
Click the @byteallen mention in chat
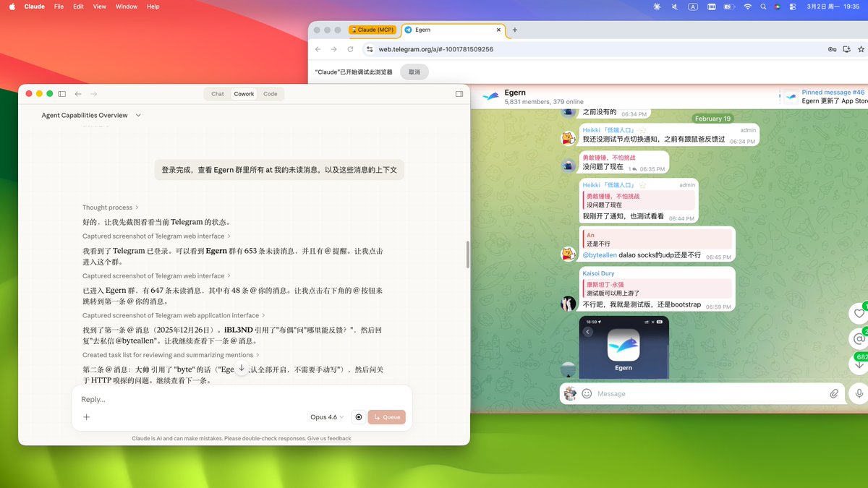(599, 255)
